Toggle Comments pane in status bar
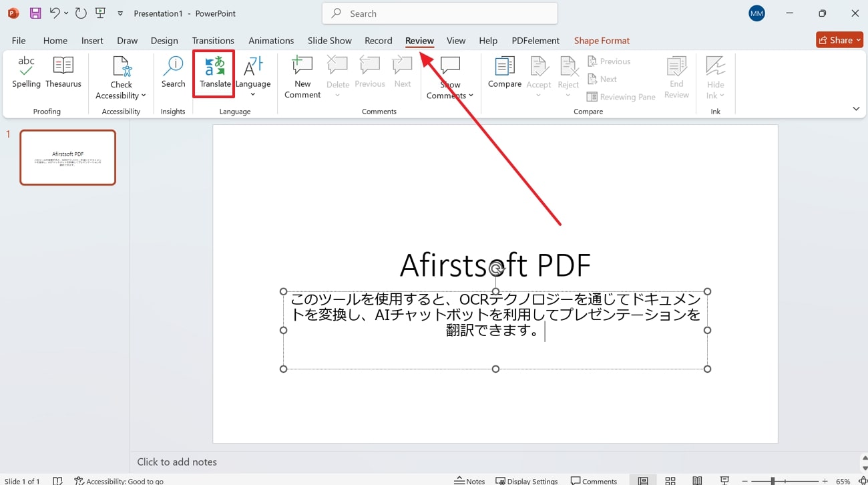 coord(594,480)
